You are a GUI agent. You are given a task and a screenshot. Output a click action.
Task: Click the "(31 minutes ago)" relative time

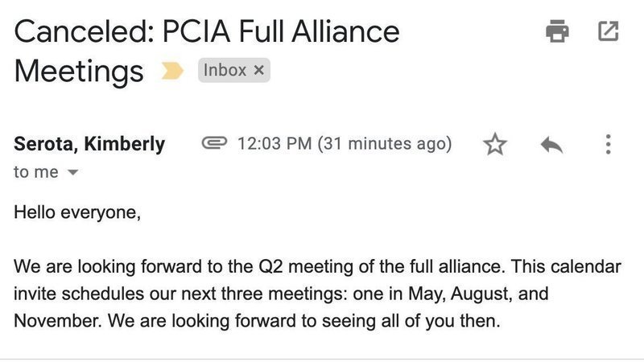(384, 145)
